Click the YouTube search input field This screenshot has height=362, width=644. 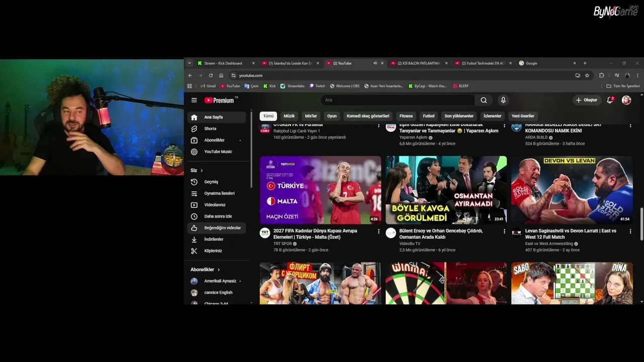[397, 100]
